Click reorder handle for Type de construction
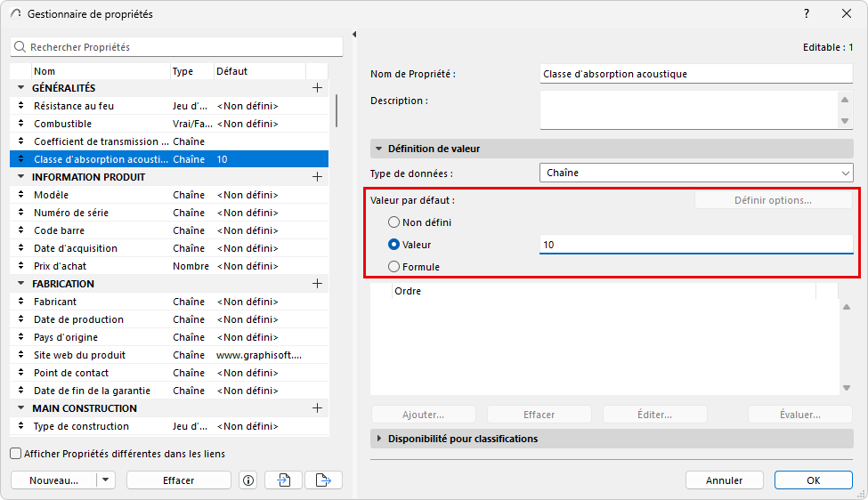This screenshot has height=500, width=868. point(21,425)
